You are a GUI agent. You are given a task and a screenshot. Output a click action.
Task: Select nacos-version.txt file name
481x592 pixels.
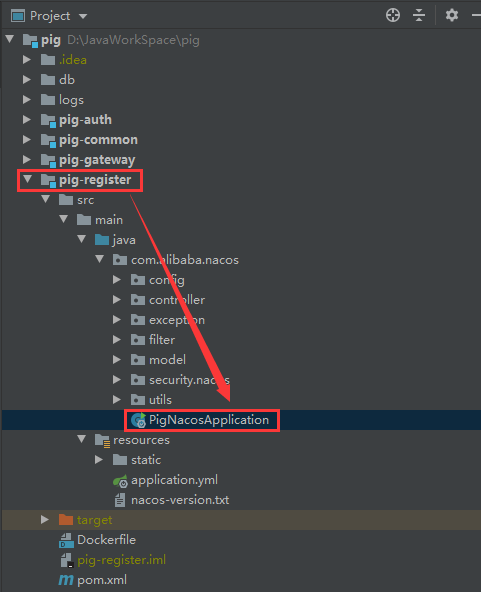[180, 500]
